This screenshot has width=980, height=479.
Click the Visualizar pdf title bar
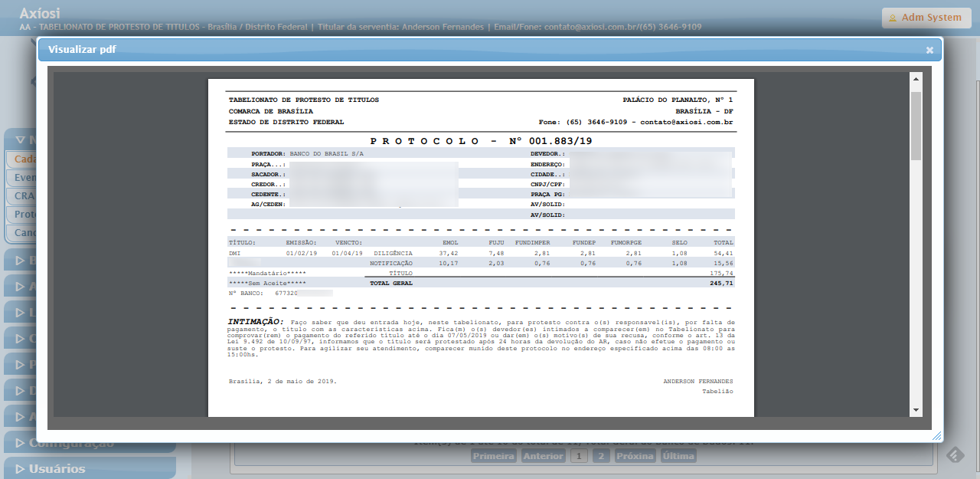pos(459,50)
